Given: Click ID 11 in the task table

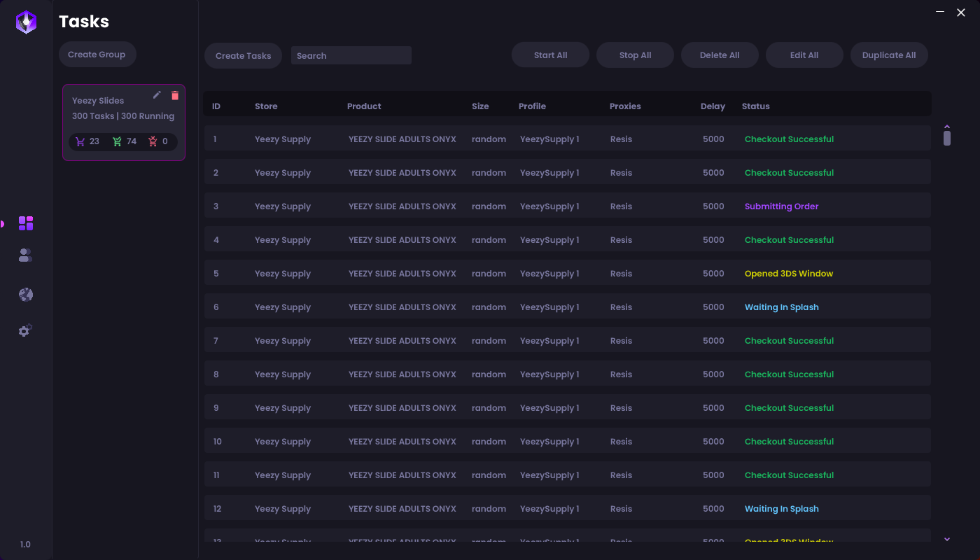Looking at the screenshot, I should point(216,475).
